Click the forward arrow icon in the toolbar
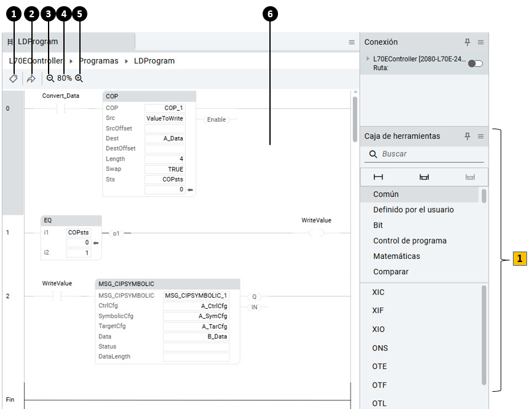 31,79
